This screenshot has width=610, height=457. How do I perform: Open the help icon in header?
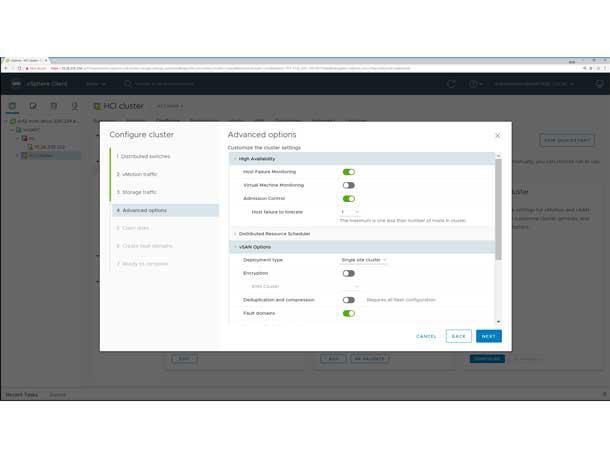point(475,84)
